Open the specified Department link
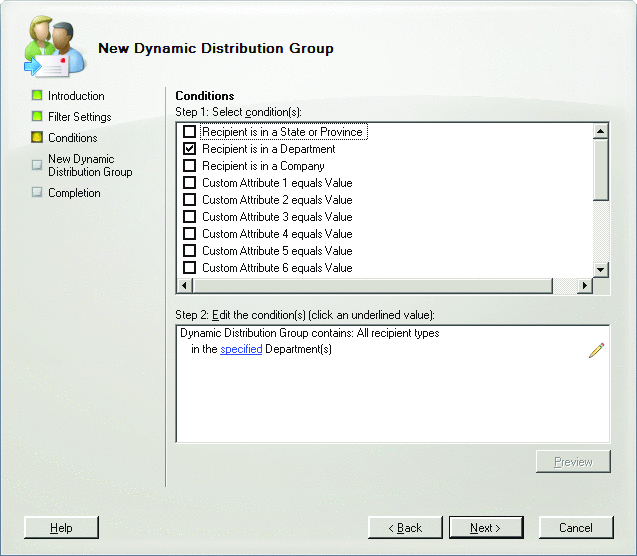The height and width of the screenshot is (556, 637). (240, 350)
